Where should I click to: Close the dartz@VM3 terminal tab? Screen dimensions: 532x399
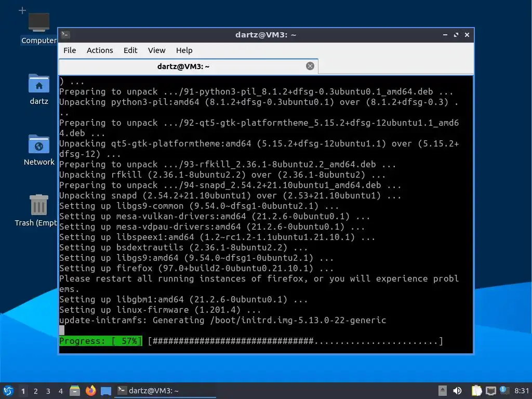tap(310, 66)
